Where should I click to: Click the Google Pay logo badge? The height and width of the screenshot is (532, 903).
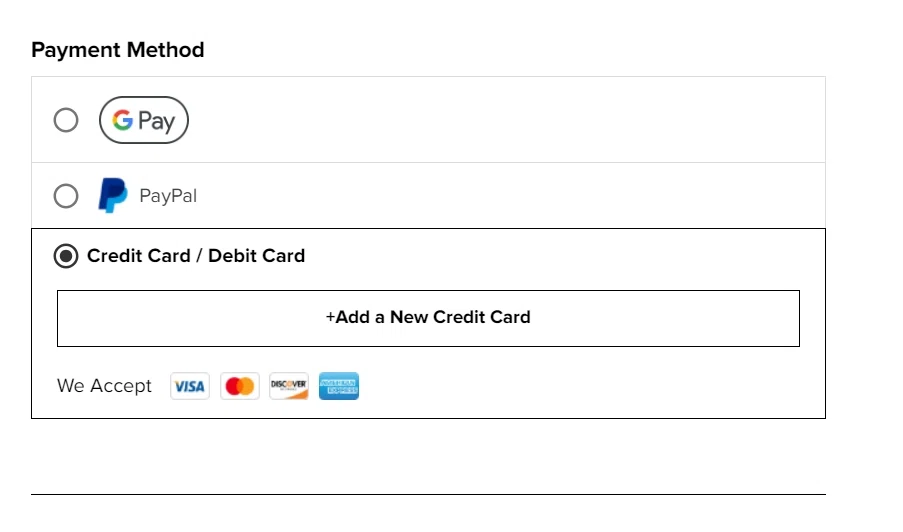[x=144, y=121]
